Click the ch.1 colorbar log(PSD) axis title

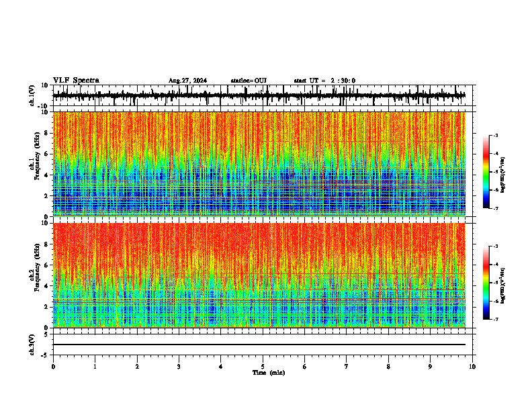pos(503,175)
